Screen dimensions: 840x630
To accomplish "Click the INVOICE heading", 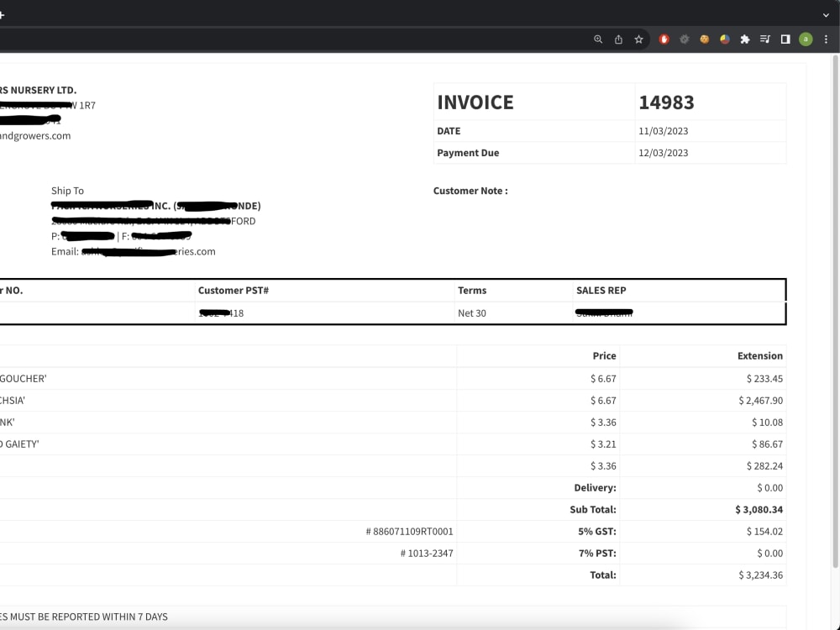I will pyautogui.click(x=475, y=102).
